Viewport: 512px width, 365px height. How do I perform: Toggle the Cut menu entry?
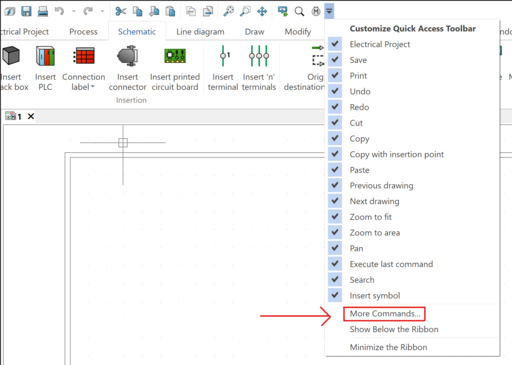pos(413,123)
